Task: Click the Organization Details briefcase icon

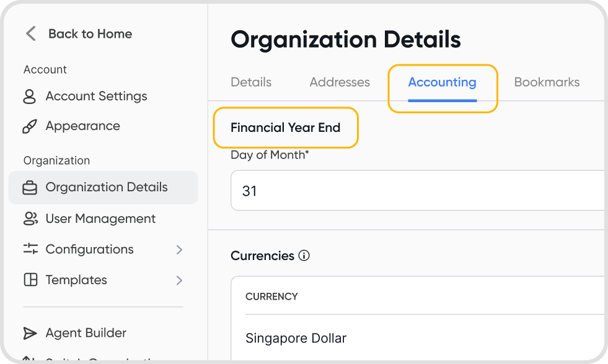Action: pos(30,188)
